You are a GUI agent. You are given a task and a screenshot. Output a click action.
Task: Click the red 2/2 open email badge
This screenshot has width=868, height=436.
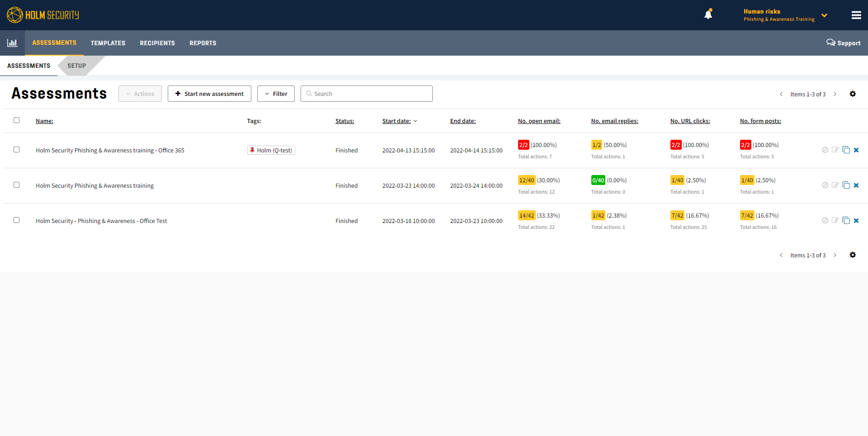coord(524,145)
